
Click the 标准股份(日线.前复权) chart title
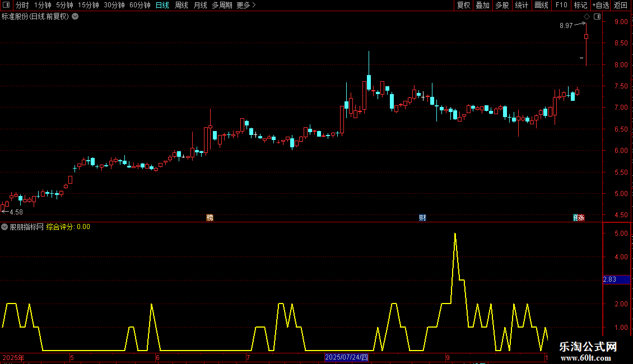point(35,17)
